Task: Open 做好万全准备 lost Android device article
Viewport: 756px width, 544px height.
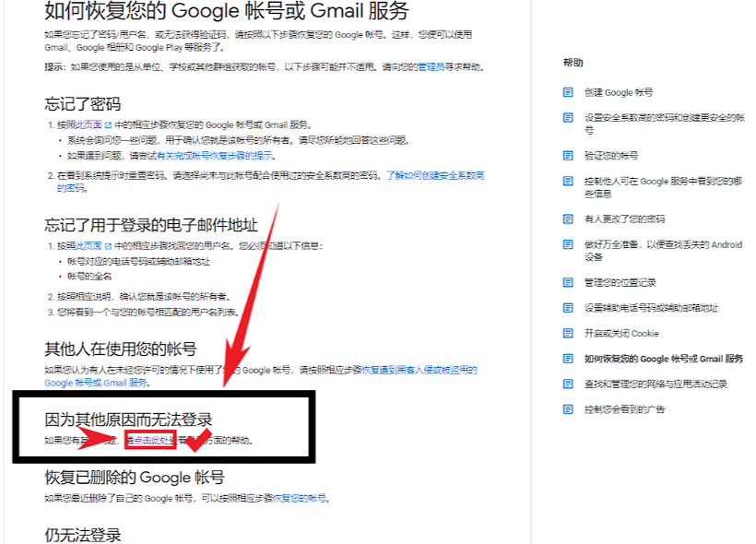Action: [663, 250]
